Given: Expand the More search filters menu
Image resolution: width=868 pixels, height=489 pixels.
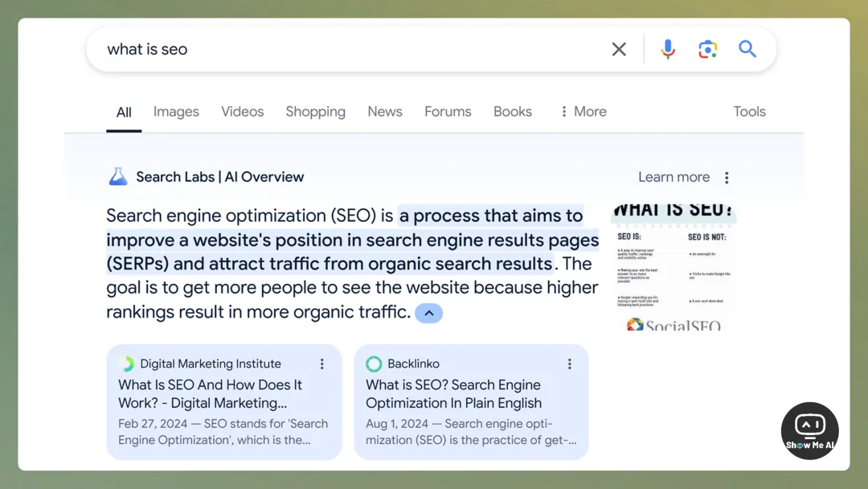Looking at the screenshot, I should click(x=583, y=112).
